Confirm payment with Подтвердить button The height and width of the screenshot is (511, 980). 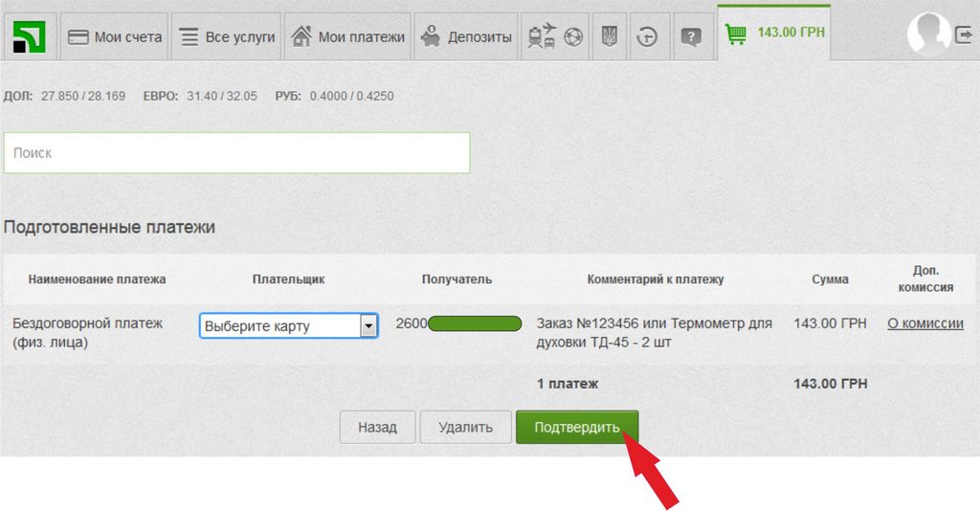pos(577,428)
